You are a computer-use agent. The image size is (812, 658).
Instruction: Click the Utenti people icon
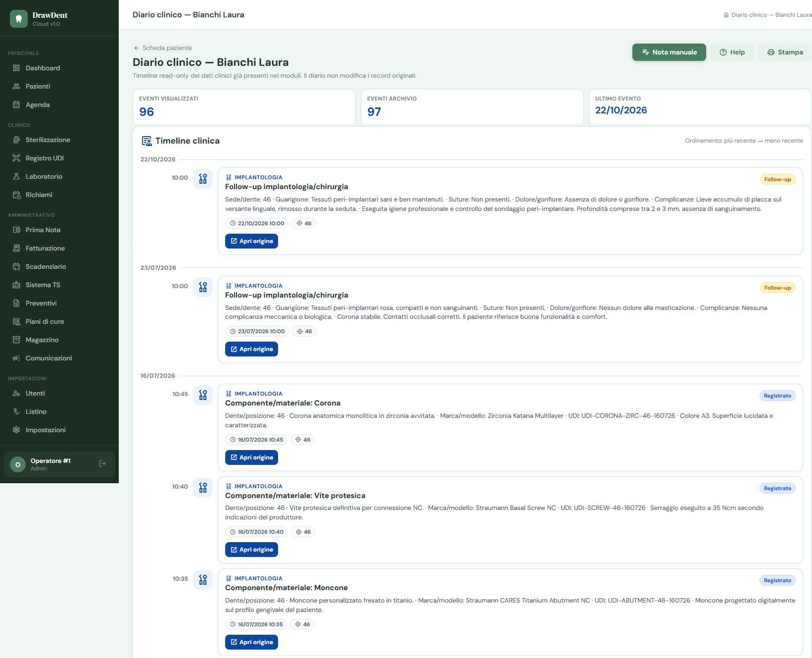click(x=16, y=393)
